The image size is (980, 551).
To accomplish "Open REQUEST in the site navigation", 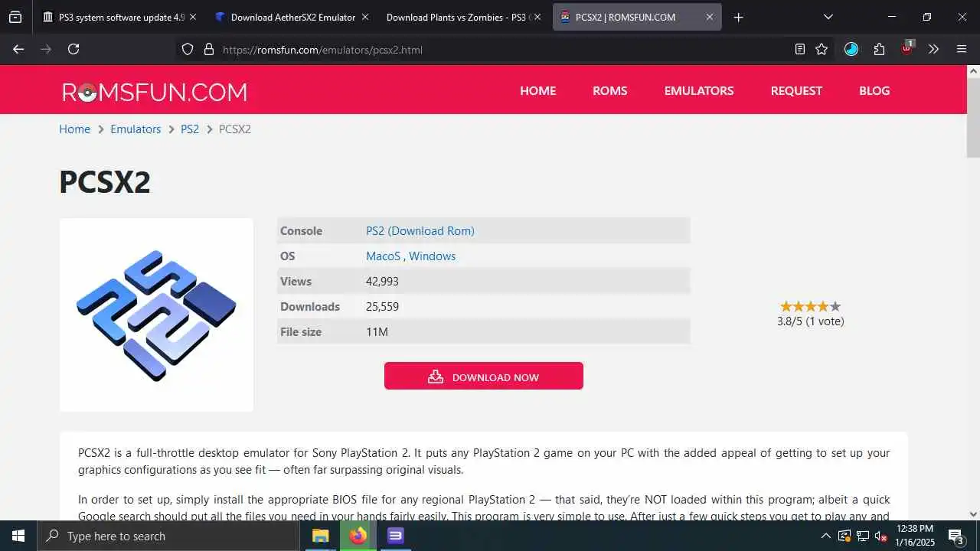I will click(796, 90).
